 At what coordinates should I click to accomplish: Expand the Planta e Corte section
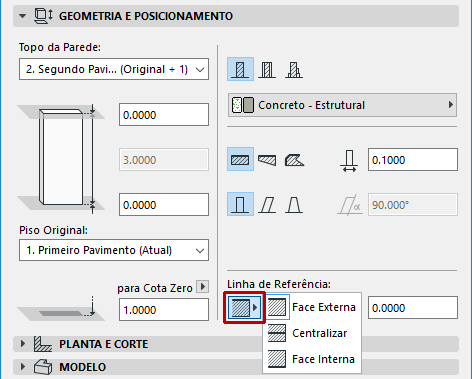point(22,344)
